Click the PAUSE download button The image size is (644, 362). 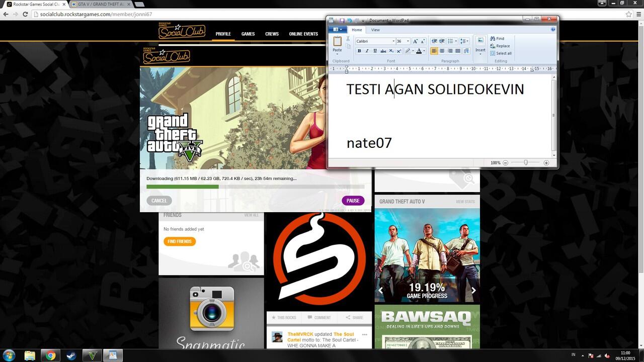tap(353, 201)
